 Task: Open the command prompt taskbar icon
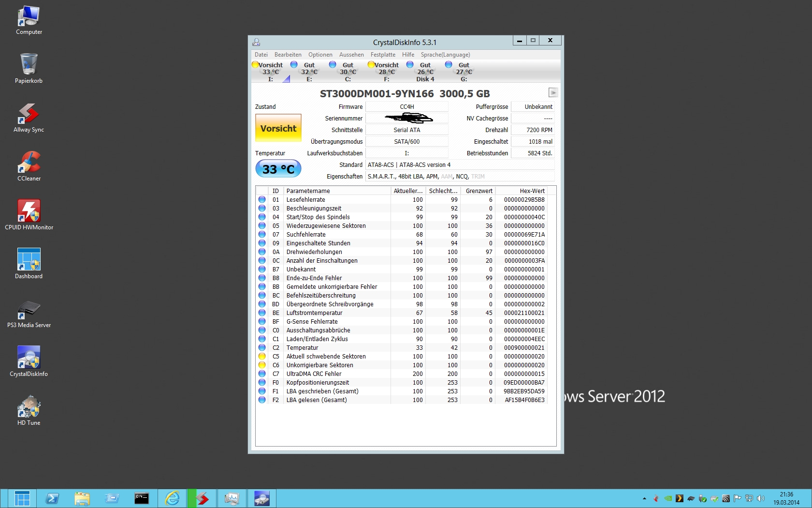(142, 498)
